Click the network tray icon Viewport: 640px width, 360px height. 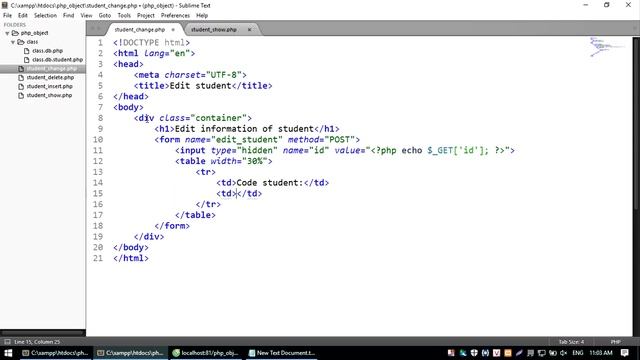[542, 353]
